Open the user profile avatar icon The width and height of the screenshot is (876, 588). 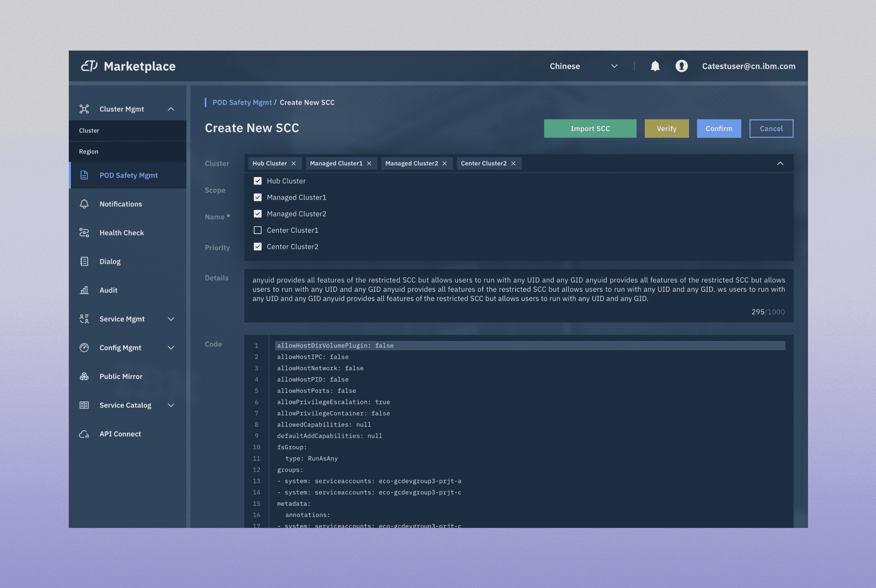click(682, 66)
